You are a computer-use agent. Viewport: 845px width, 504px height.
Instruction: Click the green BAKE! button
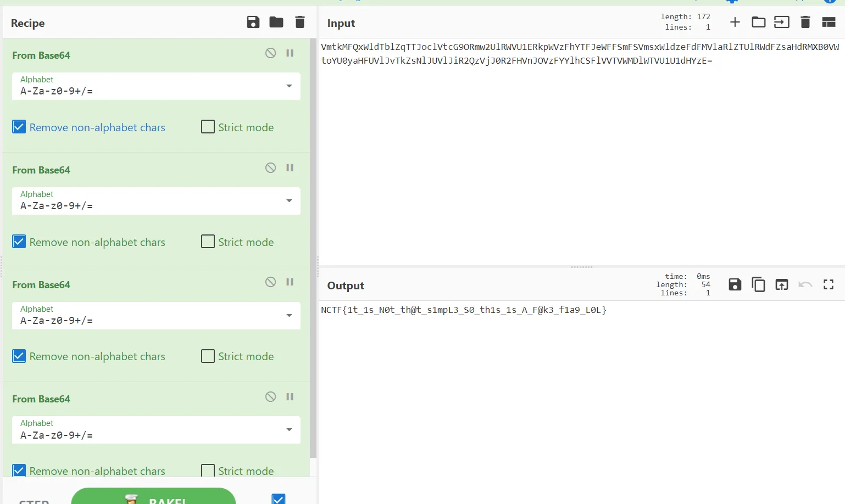pyautogui.click(x=153, y=497)
